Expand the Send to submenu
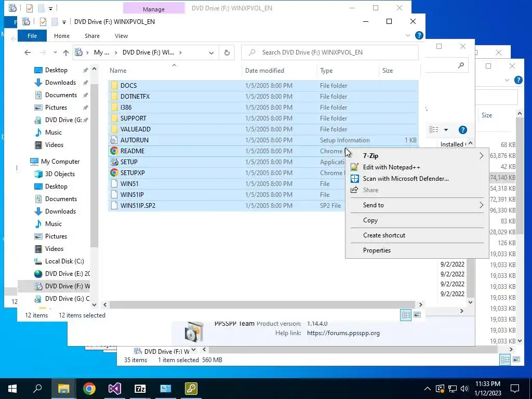 (x=417, y=205)
